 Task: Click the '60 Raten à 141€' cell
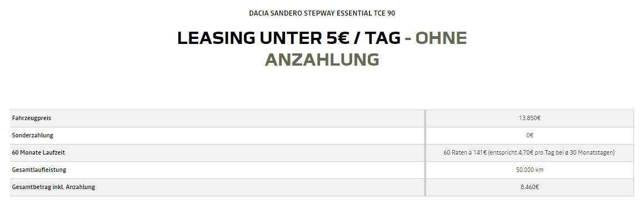point(529,152)
